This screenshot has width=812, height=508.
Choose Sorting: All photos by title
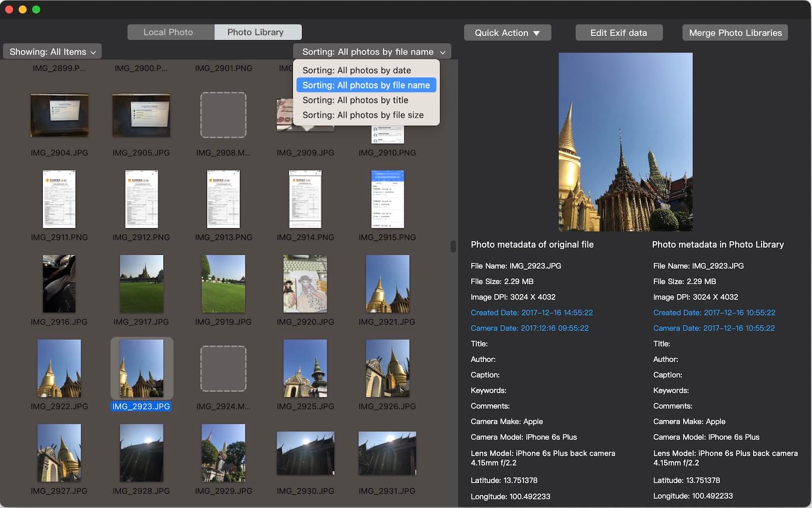[366, 100]
